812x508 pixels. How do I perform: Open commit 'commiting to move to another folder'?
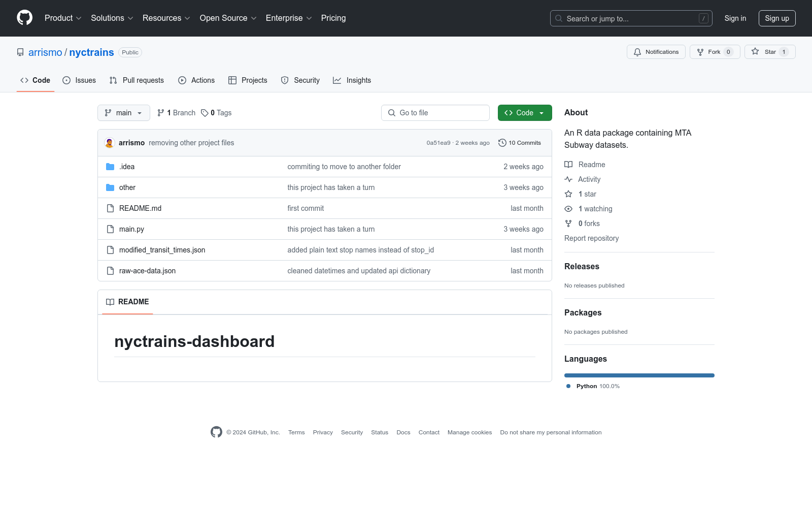point(344,167)
